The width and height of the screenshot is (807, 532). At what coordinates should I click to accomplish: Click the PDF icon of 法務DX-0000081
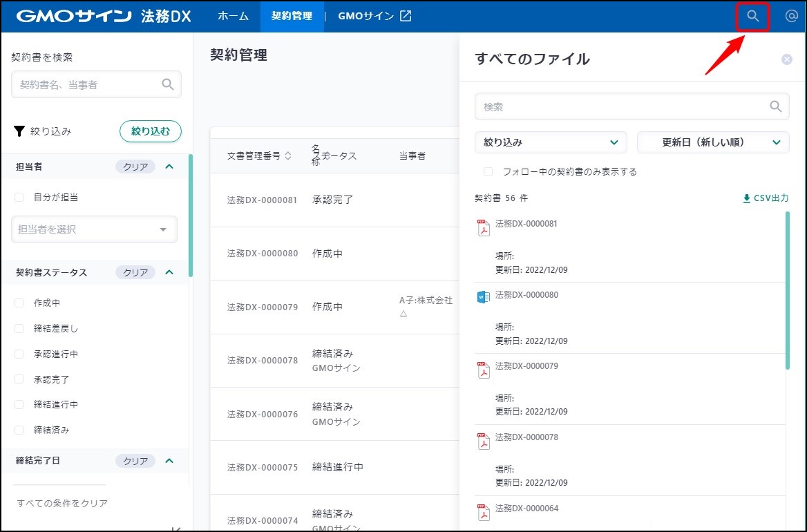click(483, 227)
